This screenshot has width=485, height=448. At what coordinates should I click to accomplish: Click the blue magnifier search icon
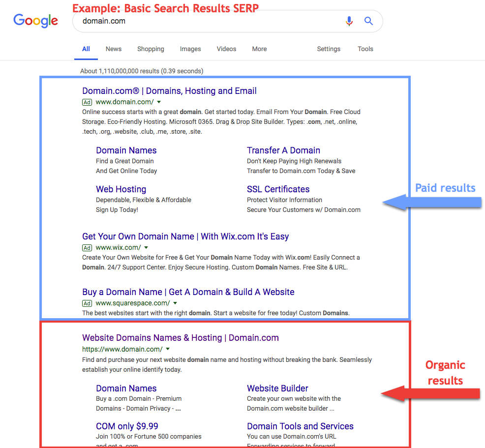click(x=368, y=21)
